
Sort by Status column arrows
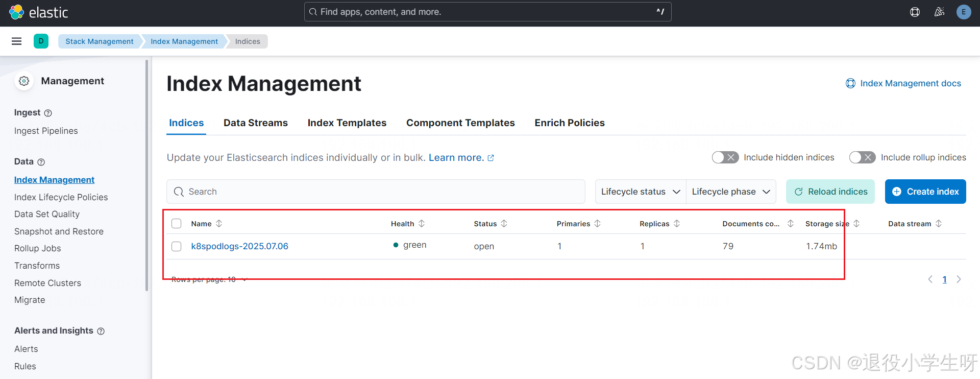(504, 224)
